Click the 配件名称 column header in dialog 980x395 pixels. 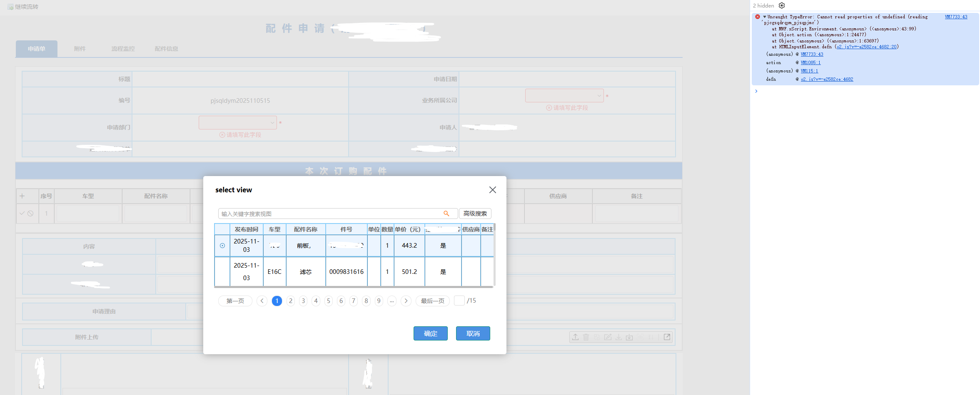(306, 229)
